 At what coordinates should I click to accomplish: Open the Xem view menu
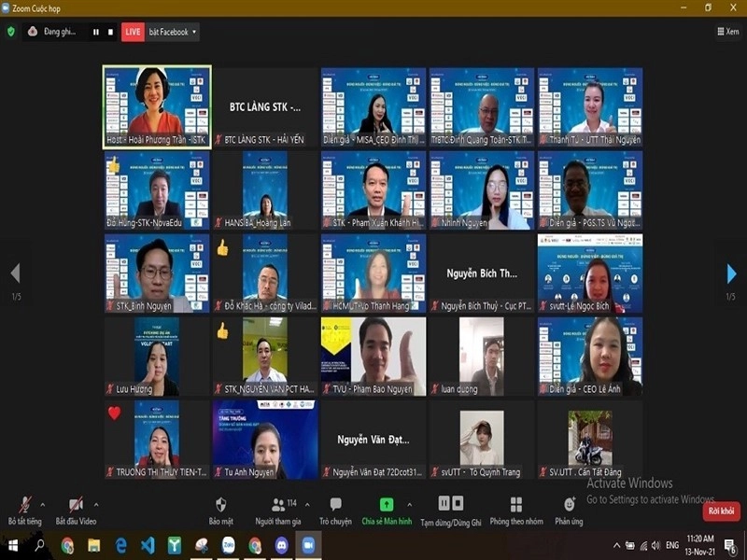point(727,32)
